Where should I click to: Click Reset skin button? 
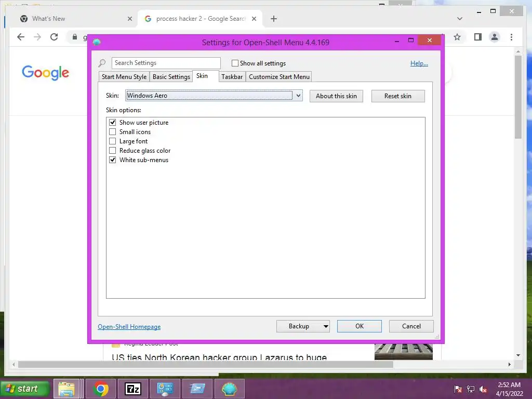point(398,96)
